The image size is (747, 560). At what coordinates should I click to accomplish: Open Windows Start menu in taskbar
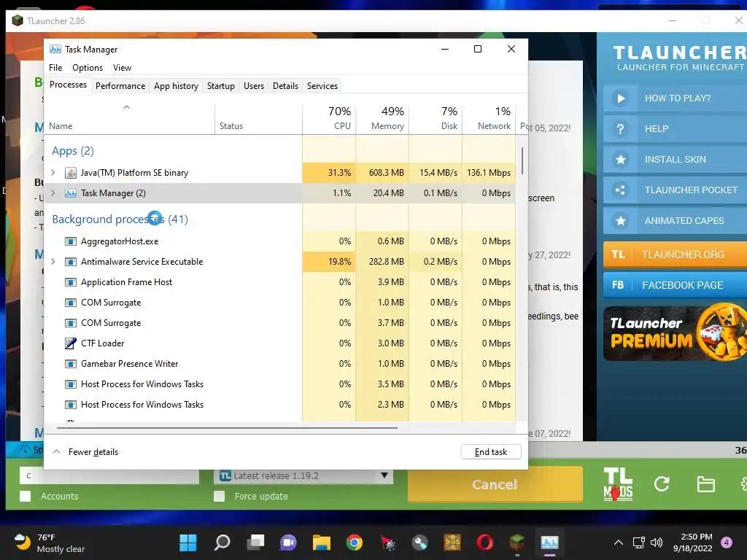[x=188, y=542]
